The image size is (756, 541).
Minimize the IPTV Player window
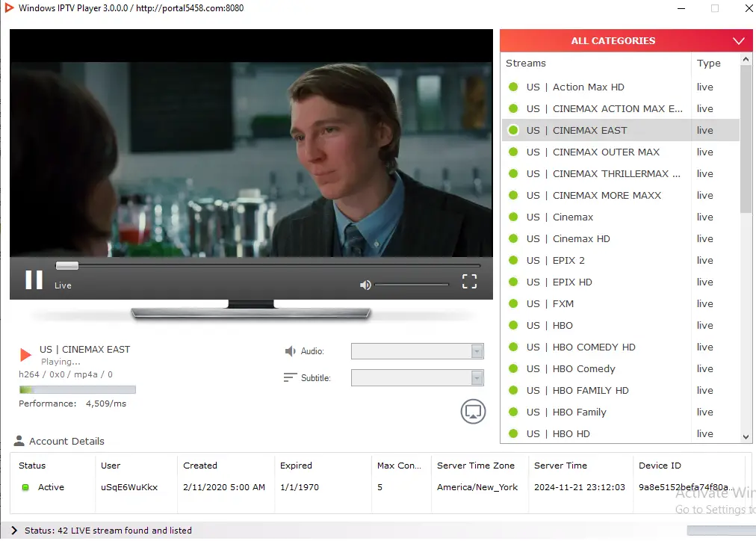pyautogui.click(x=681, y=8)
